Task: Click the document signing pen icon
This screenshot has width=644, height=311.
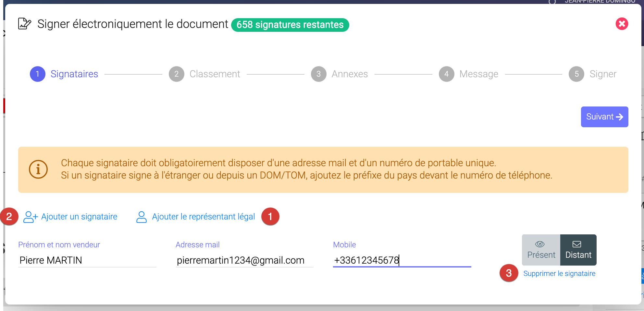Action: click(x=24, y=24)
